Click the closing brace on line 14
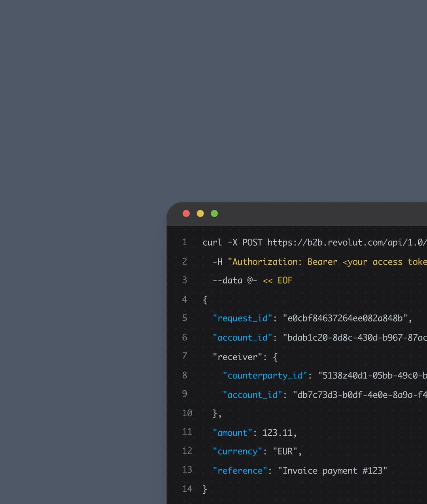 (205, 489)
